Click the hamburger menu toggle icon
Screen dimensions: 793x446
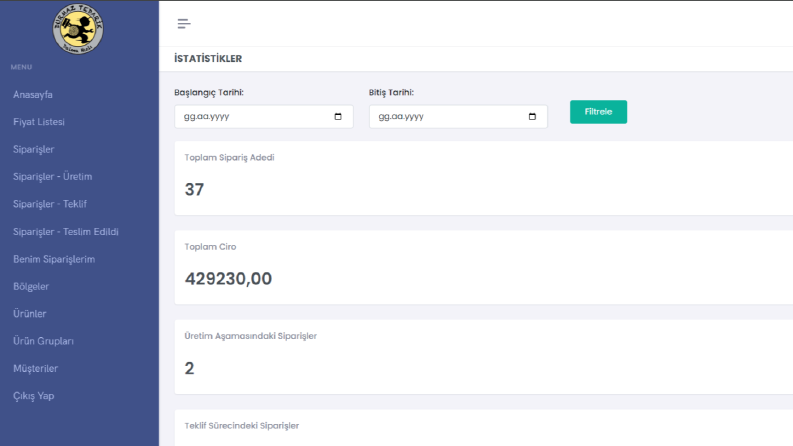(x=184, y=24)
